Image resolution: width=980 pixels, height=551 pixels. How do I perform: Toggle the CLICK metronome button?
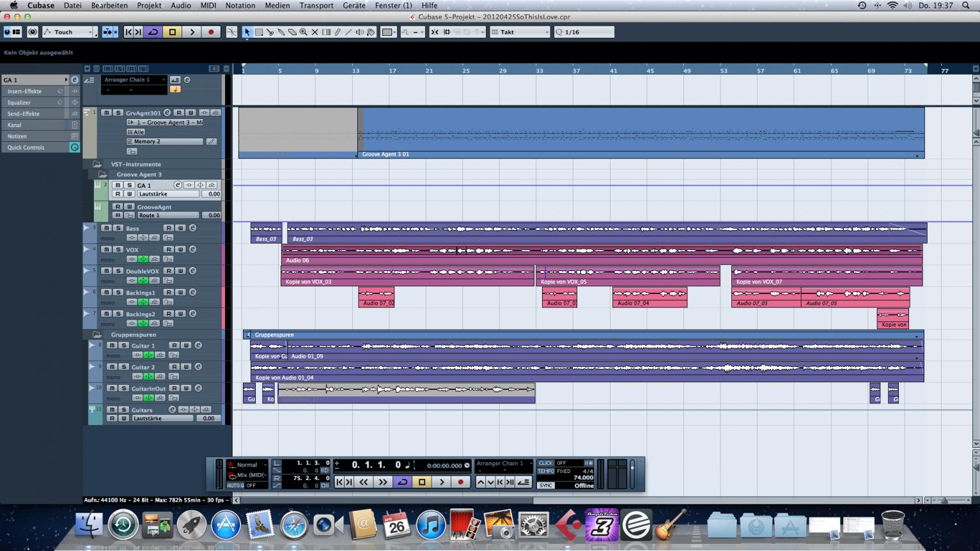[545, 463]
